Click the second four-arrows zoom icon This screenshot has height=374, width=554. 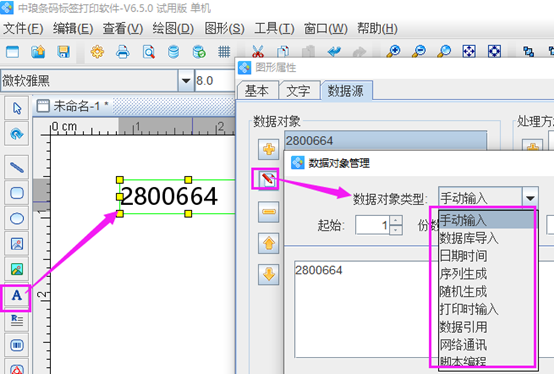point(494,52)
